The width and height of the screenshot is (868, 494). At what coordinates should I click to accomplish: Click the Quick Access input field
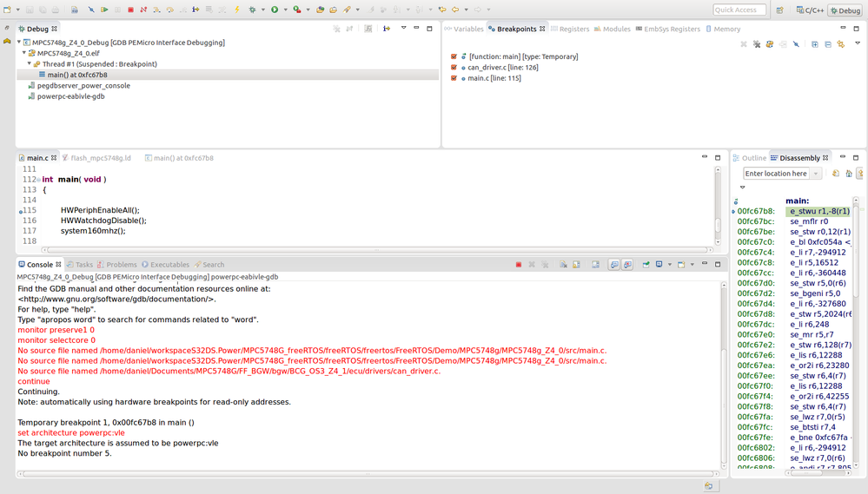(739, 10)
